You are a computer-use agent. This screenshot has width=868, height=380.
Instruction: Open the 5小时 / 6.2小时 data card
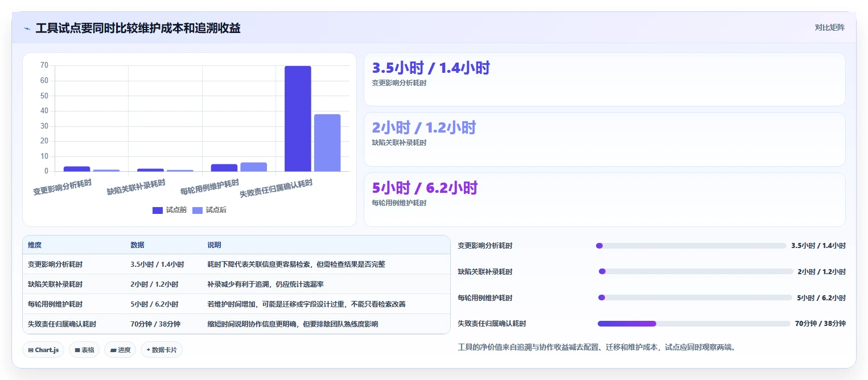[604, 200]
